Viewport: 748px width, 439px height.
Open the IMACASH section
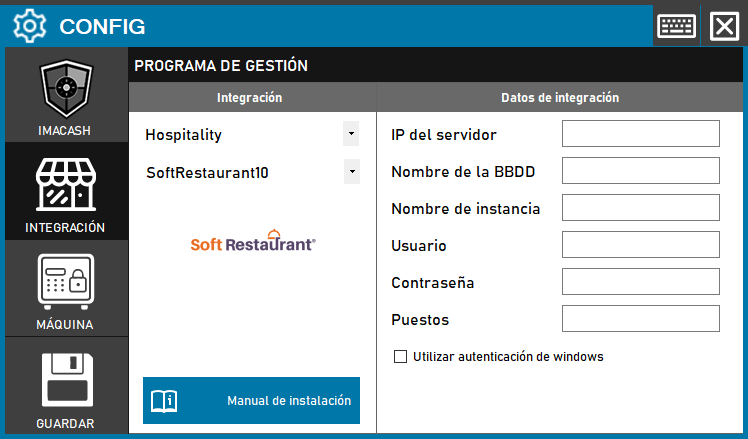(x=66, y=98)
